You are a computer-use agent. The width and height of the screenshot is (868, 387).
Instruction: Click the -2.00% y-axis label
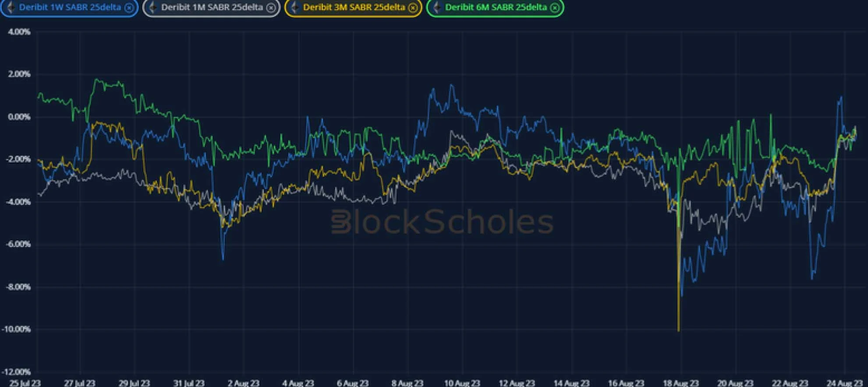18,159
